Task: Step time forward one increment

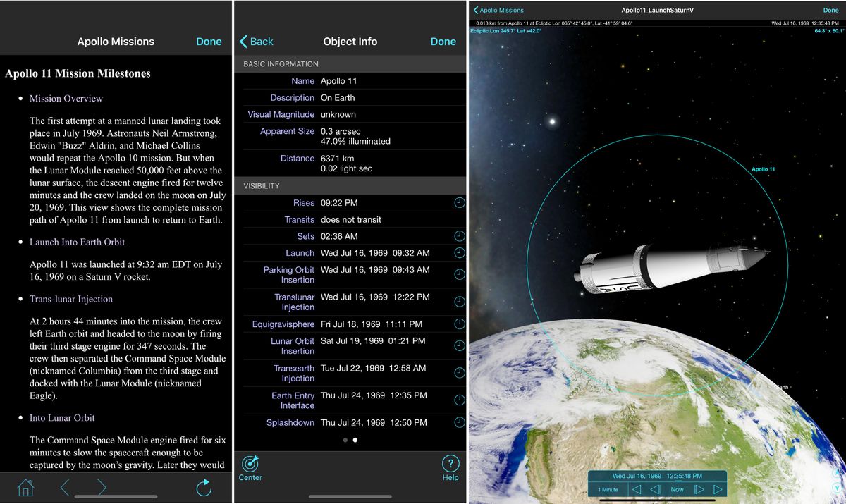Action: point(699,489)
